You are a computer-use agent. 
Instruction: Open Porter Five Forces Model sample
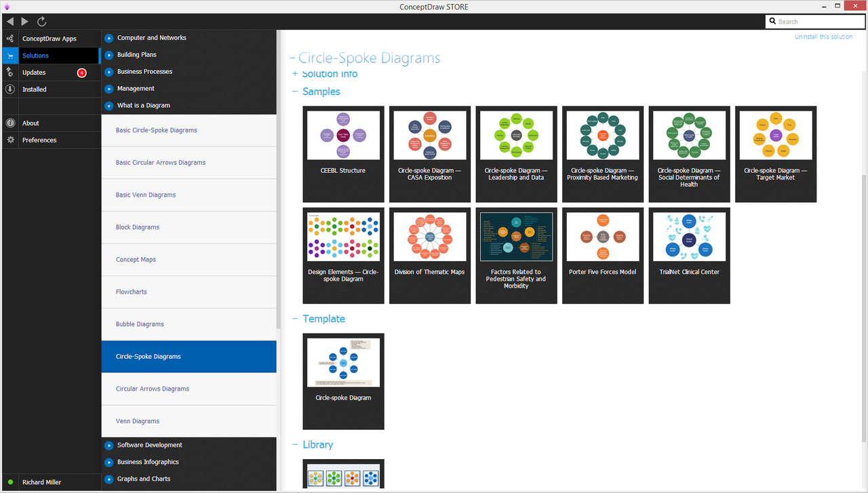point(603,256)
